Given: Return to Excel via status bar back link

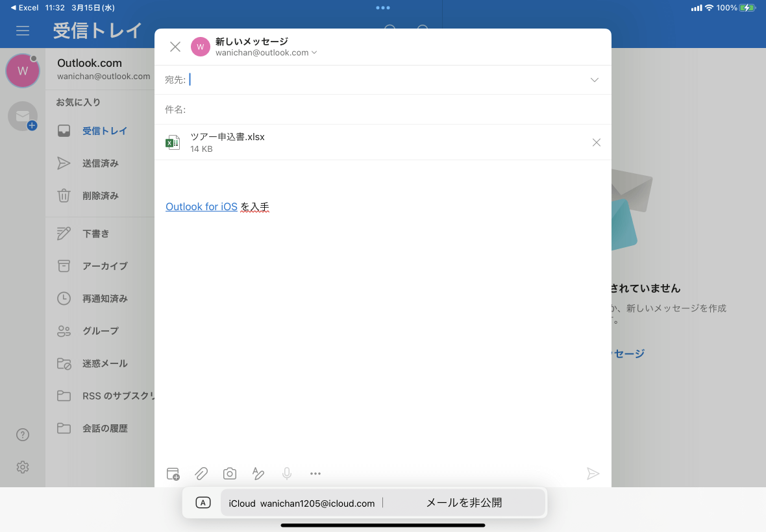Looking at the screenshot, I should (x=25, y=8).
